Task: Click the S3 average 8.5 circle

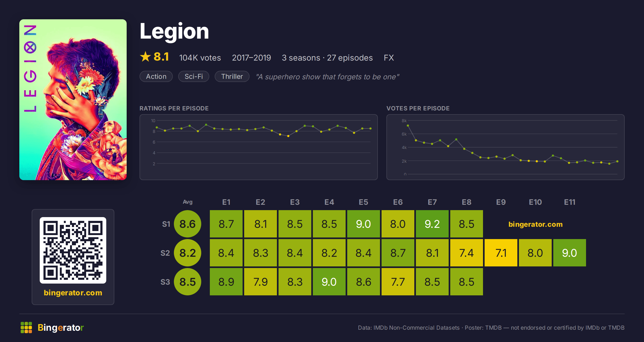Action: point(188,282)
